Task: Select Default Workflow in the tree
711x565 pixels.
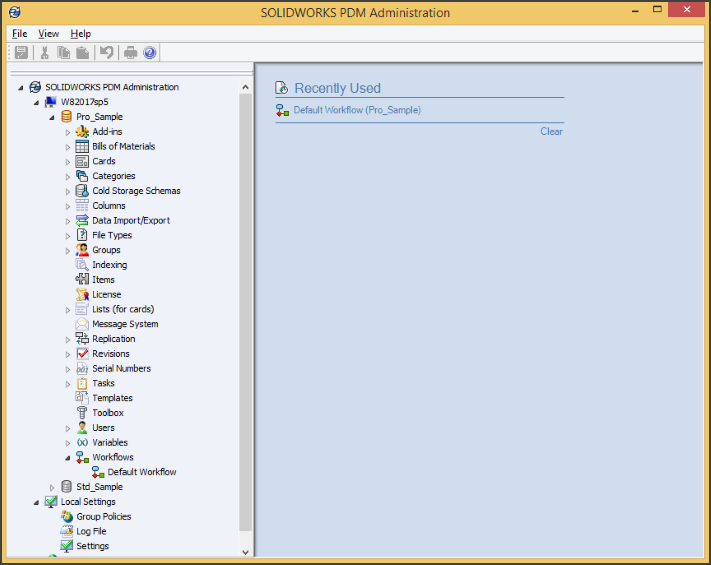Action: (141, 472)
